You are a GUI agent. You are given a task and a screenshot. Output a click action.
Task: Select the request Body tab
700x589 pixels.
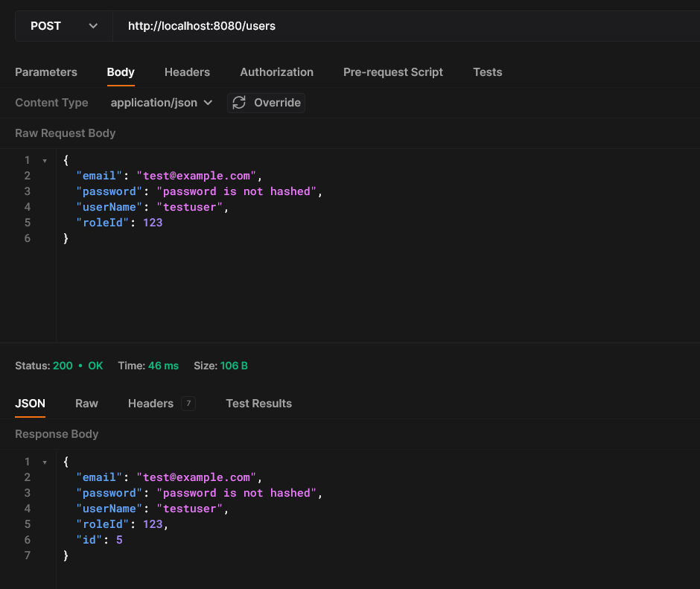121,72
